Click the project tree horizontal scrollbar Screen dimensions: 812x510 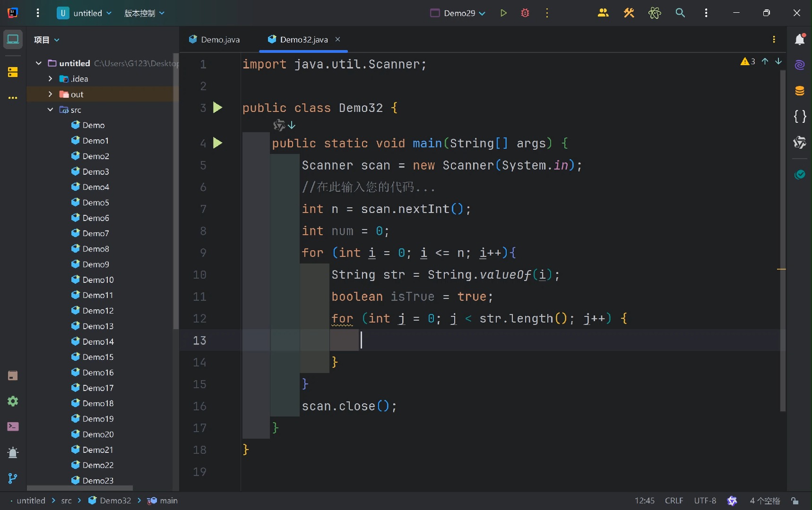79,488
